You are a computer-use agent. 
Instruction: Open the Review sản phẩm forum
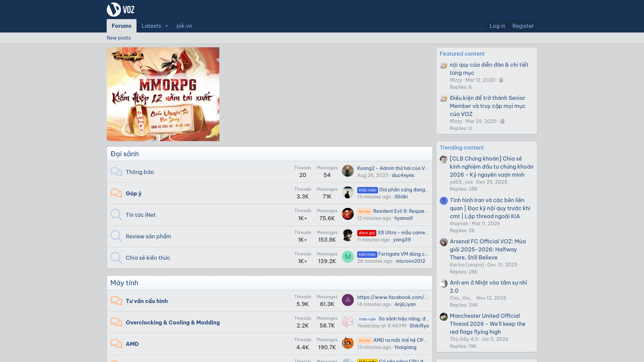coord(148,236)
